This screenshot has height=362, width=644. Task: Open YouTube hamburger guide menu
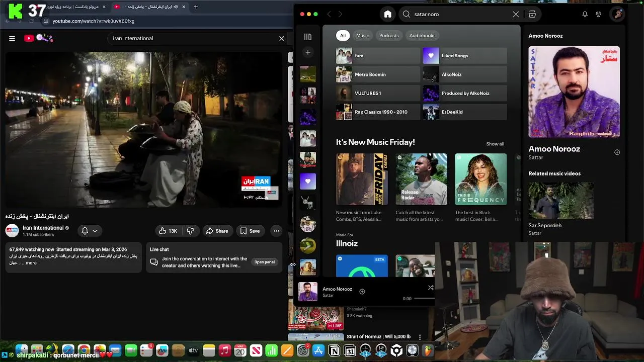[x=12, y=38]
